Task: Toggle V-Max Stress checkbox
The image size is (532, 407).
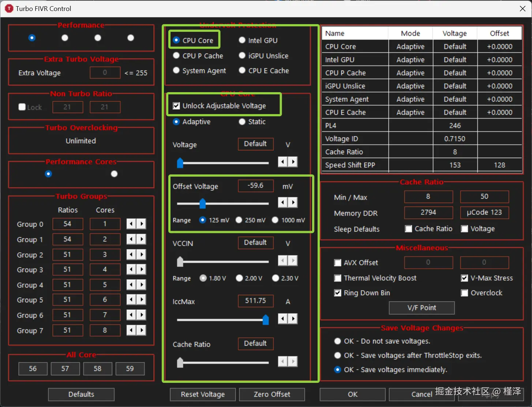Action: pyautogui.click(x=465, y=278)
